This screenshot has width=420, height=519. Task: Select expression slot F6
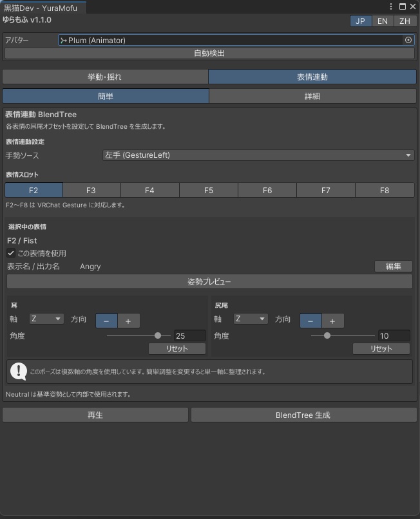coord(267,191)
